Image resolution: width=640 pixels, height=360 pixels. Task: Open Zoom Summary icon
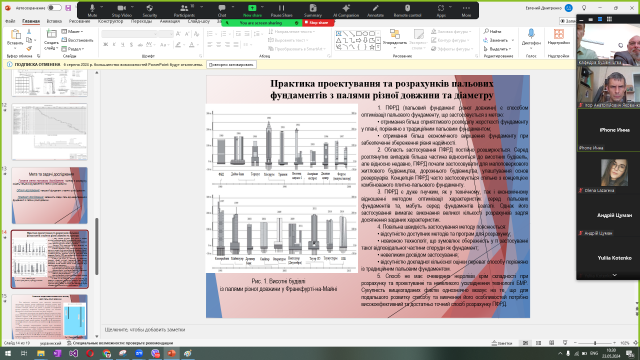(x=313, y=10)
